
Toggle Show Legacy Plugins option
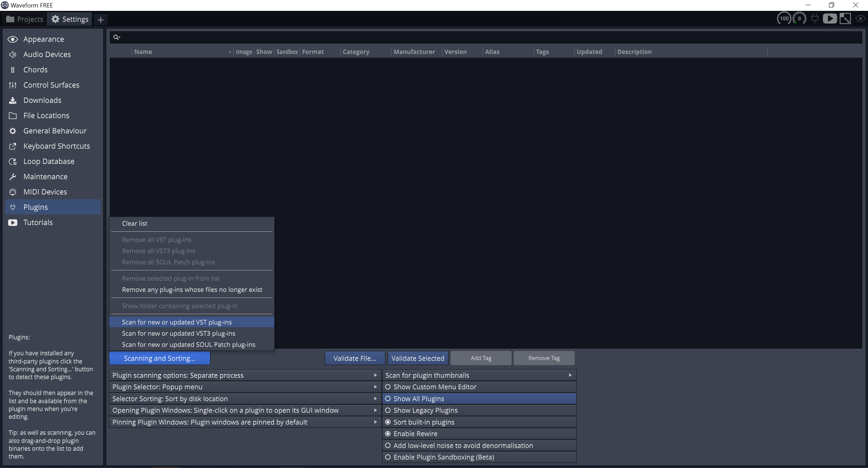(x=479, y=410)
